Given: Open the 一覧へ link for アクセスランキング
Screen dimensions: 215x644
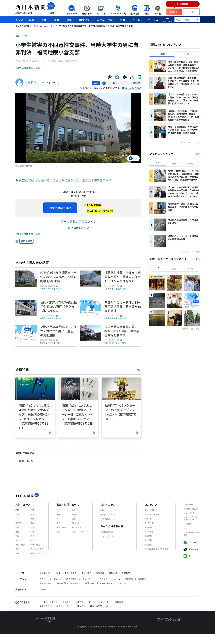Looking at the screenshot, I should pyautogui.click(x=196, y=154).
